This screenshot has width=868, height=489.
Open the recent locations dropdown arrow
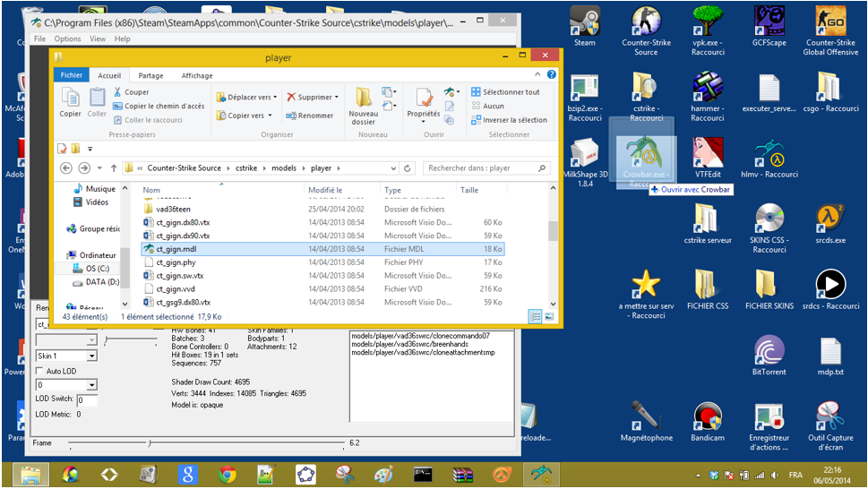point(99,167)
